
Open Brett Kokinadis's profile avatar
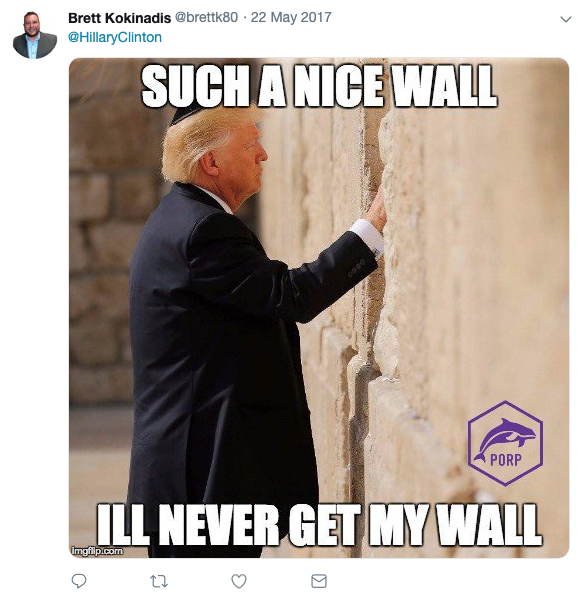pos(35,35)
